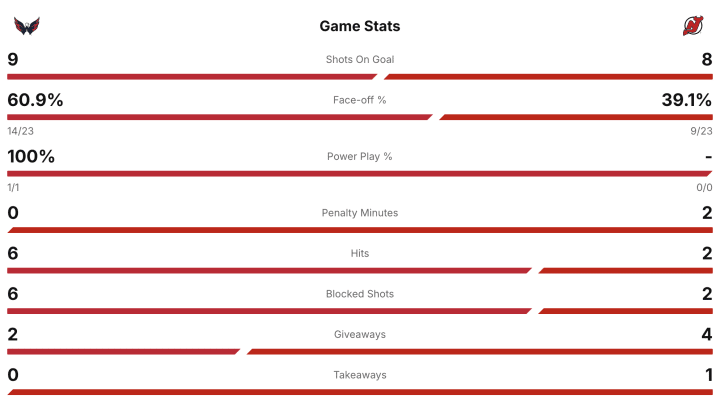Click the Game Stats heading
Screen dimensions: 720x403
coord(360,26)
